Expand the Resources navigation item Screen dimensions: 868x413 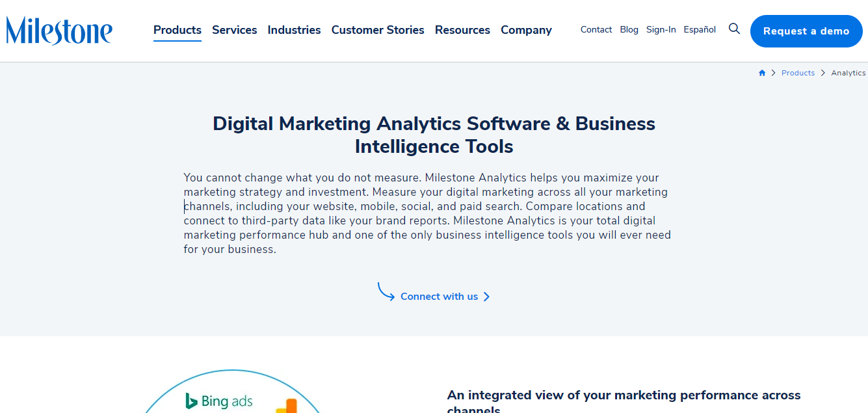coord(462,30)
